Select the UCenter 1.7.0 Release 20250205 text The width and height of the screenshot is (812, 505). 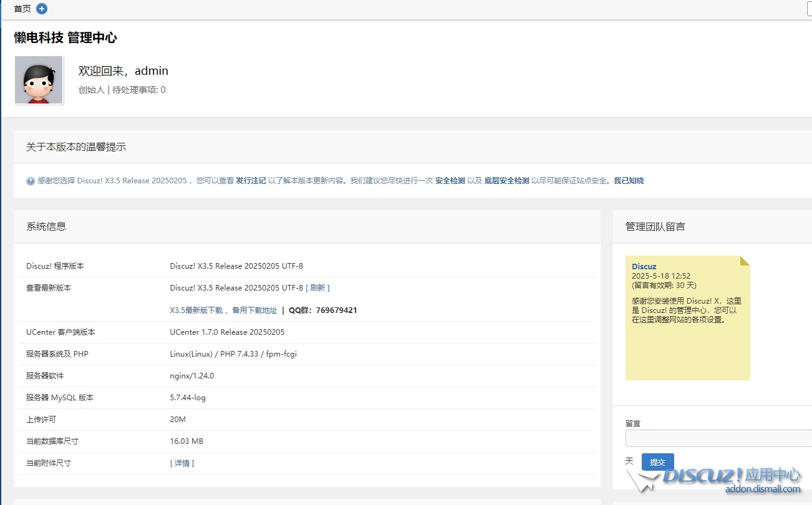click(x=227, y=332)
